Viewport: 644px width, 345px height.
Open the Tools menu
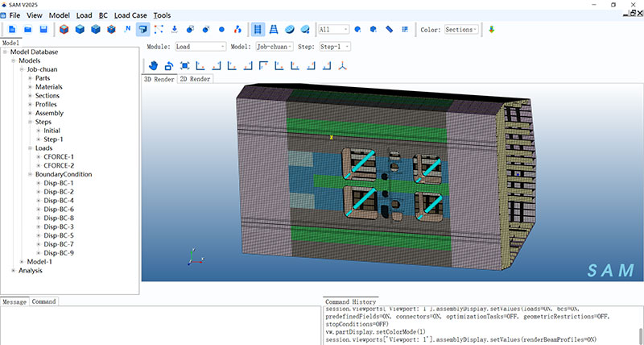[163, 15]
